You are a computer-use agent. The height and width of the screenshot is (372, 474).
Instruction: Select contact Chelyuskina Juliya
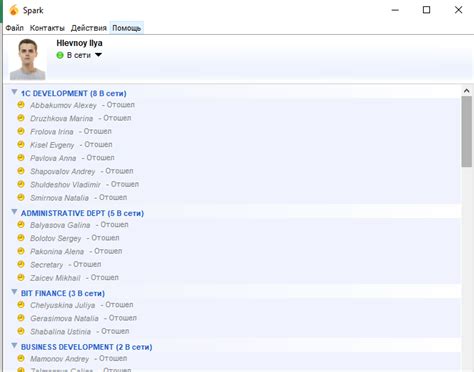pyautogui.click(x=63, y=305)
